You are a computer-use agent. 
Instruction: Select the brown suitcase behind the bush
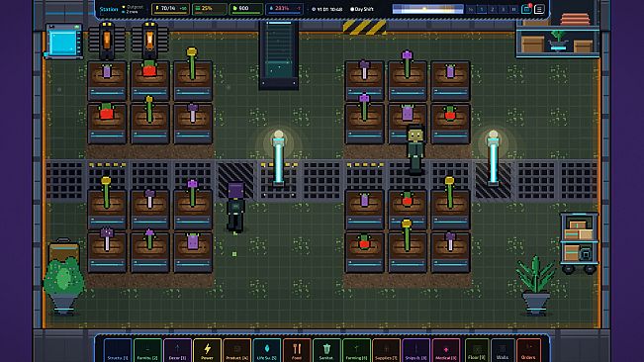(63, 249)
